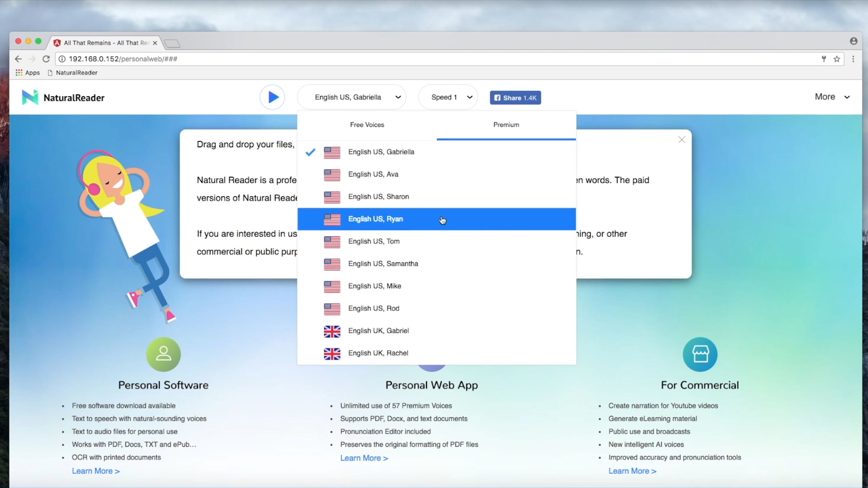This screenshot has height=488, width=868.
Task: Open Learn More under Personal Web App
Action: 364,458
